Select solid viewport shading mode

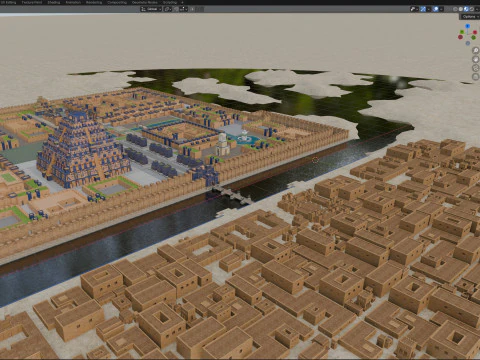click(x=461, y=9)
